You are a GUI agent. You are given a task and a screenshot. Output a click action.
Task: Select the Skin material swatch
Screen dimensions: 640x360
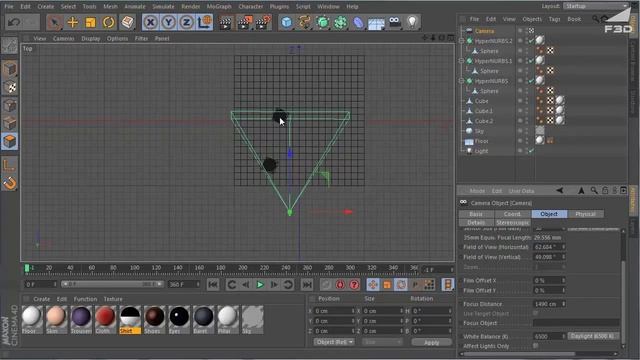[x=56, y=319]
